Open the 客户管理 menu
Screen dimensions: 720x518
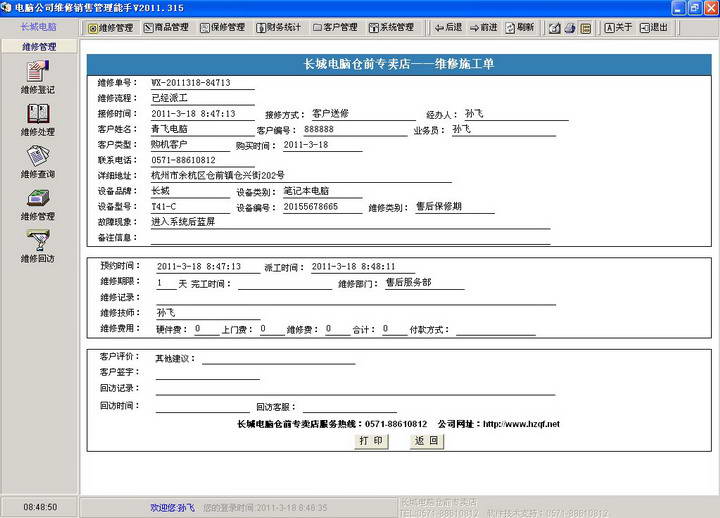tap(335, 28)
